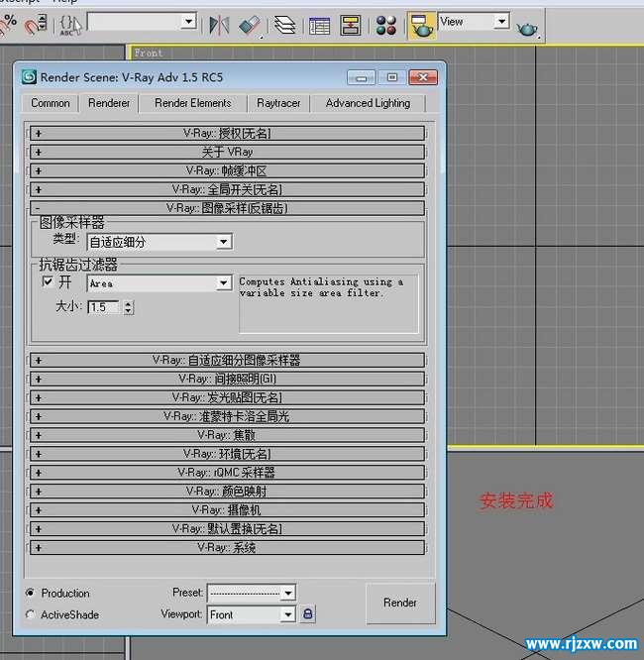Expand the V-Ray 默认置换 rollout

point(227,528)
